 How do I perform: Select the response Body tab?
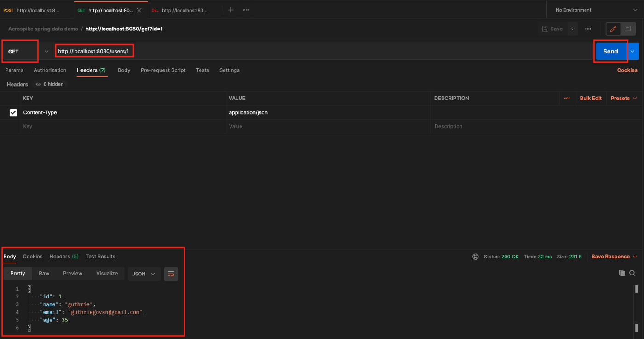point(10,257)
